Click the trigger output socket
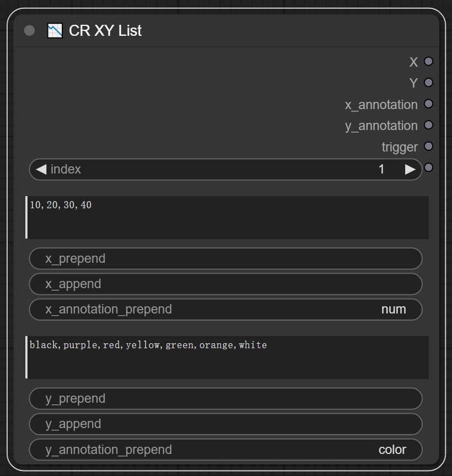This screenshot has height=476, width=452. 428,147
